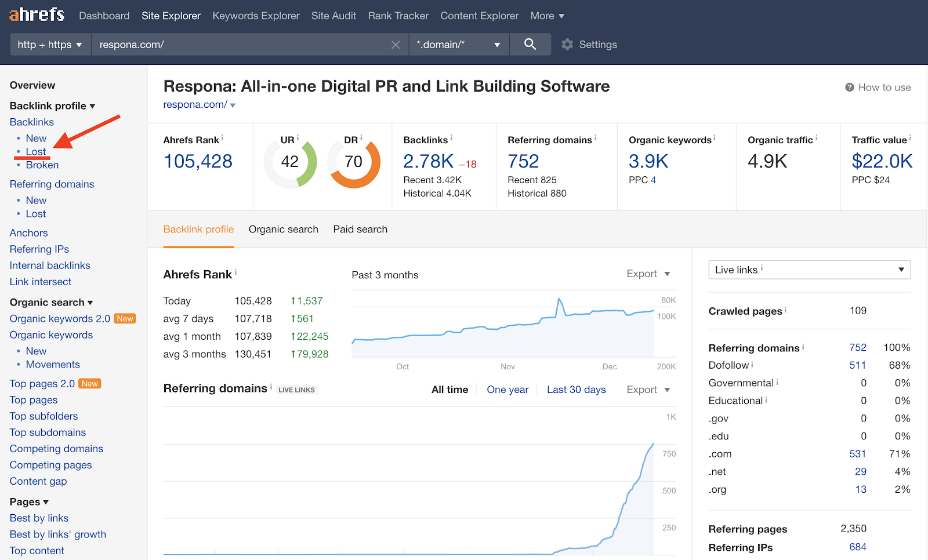Click the 2.78K backlinks count
Viewport: 928px width, 560px height.
[x=428, y=161]
